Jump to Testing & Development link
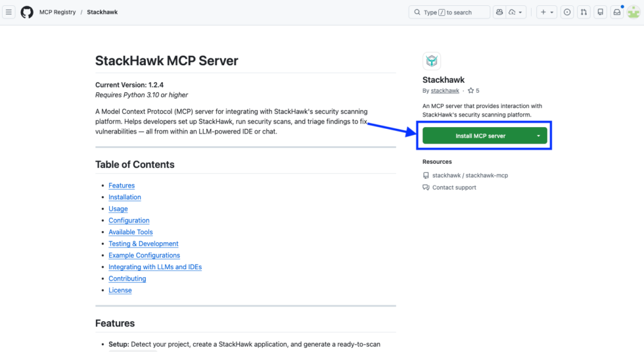This screenshot has height=352, width=644. click(143, 244)
